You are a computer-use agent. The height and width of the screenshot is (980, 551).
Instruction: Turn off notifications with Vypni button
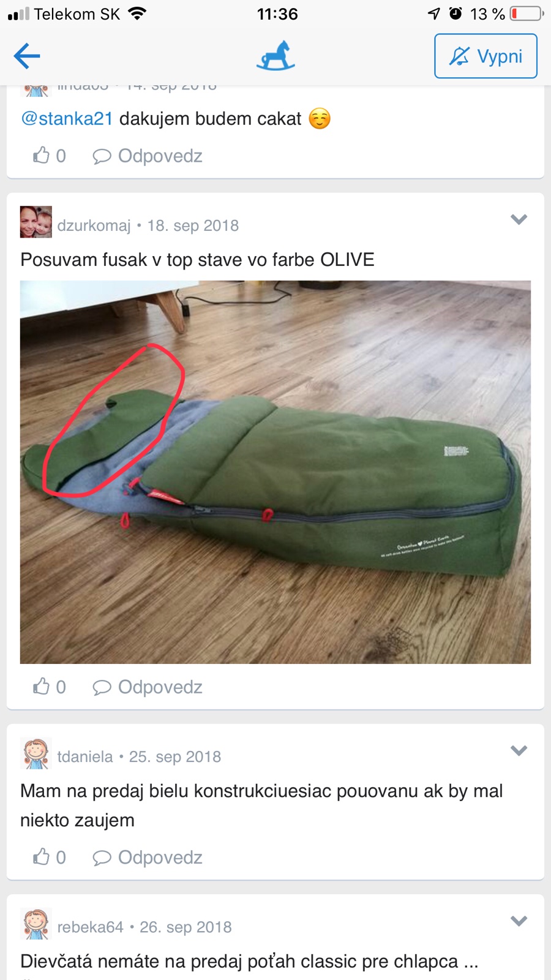(485, 56)
